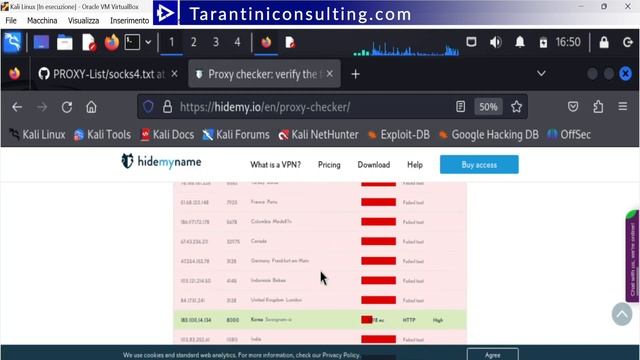Switch to workspace 2

point(193,42)
